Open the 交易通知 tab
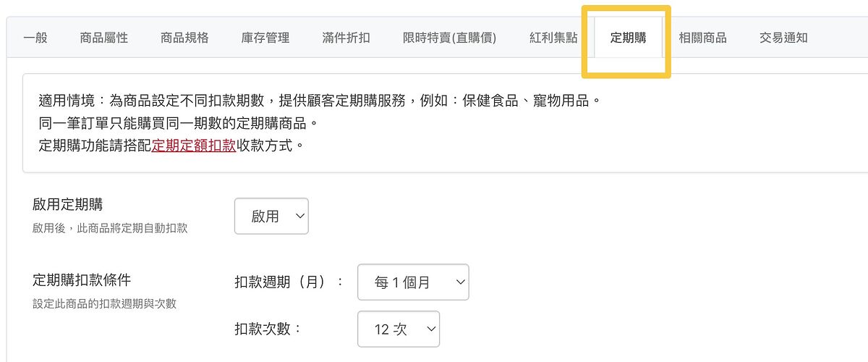The height and width of the screenshot is (362, 868). click(783, 38)
